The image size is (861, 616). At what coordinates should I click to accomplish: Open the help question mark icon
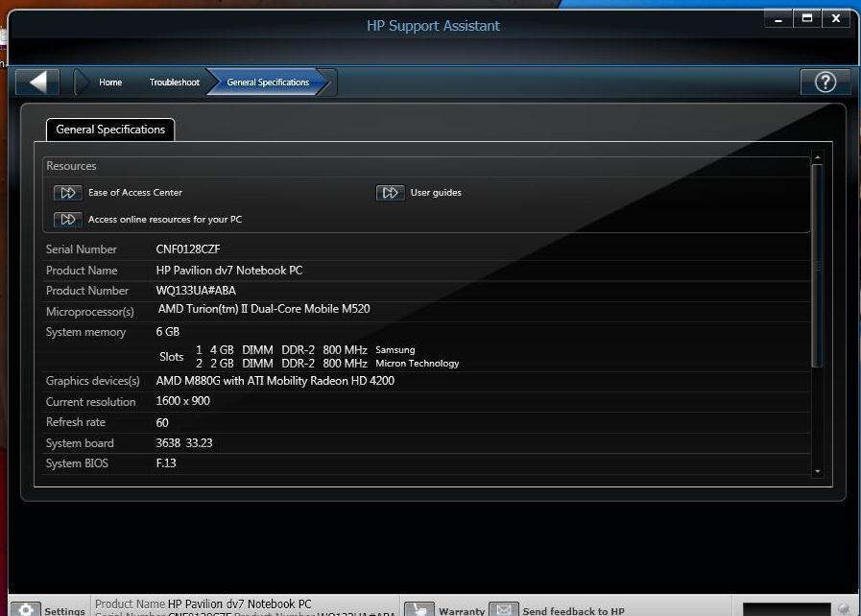pyautogui.click(x=825, y=83)
